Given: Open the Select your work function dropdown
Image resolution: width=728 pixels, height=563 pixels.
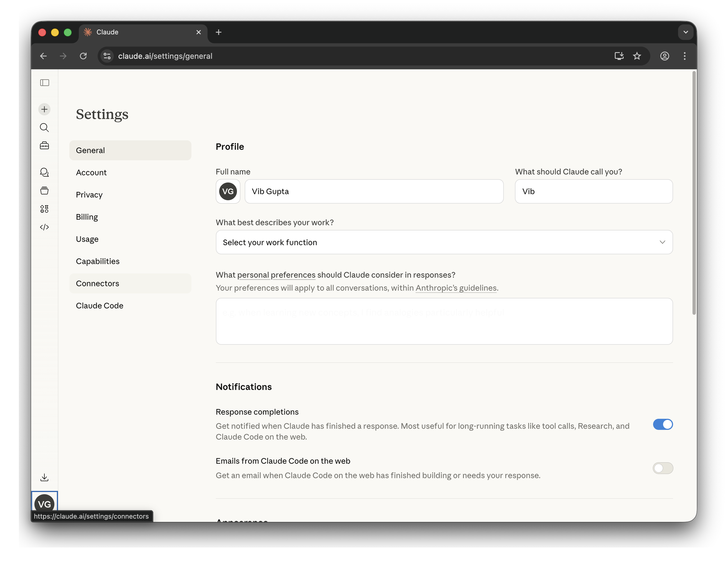Looking at the screenshot, I should point(444,242).
